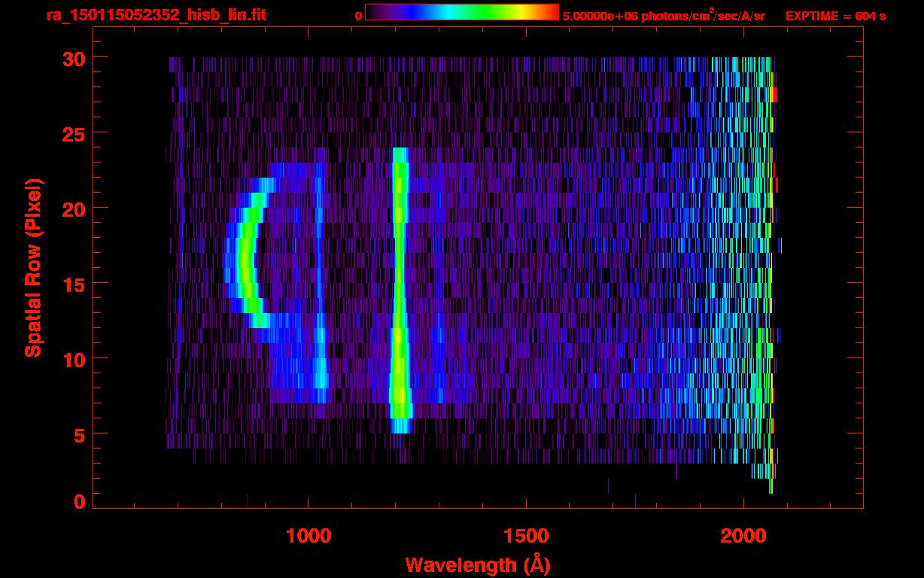Click the filename ra_150115052352_hisb_lin.fit title

tap(156, 15)
